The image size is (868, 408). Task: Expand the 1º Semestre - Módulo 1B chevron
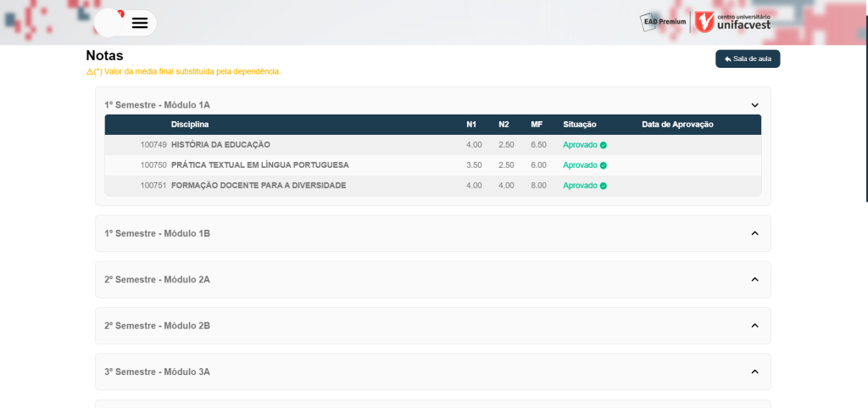click(754, 233)
